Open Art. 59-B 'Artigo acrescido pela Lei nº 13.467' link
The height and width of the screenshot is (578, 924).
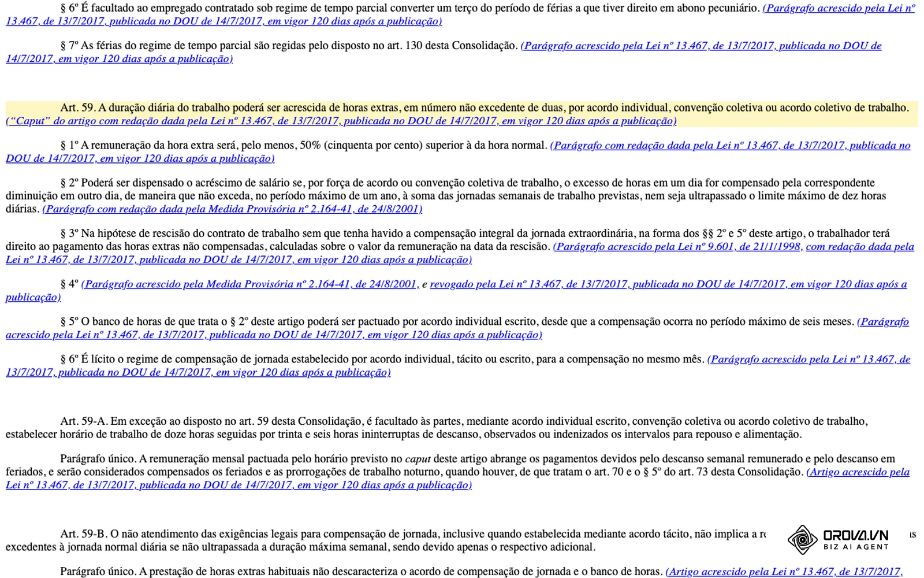click(784, 572)
